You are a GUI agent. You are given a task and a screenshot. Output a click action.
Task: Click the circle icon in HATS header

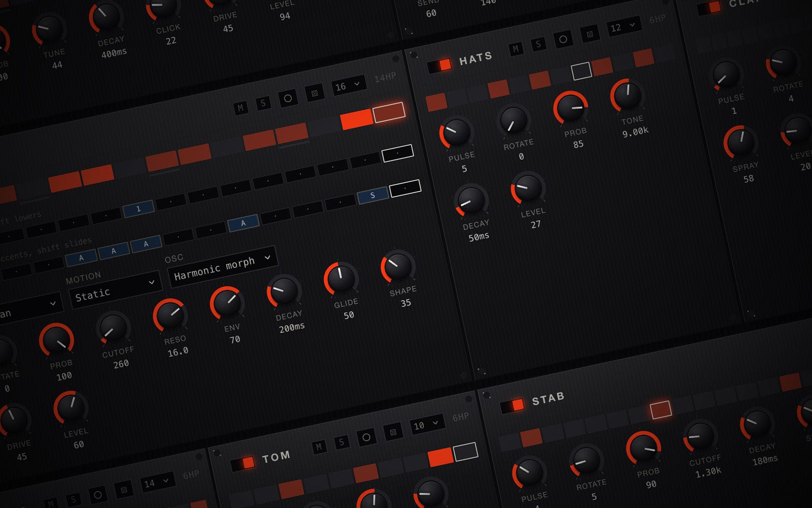pos(563,39)
